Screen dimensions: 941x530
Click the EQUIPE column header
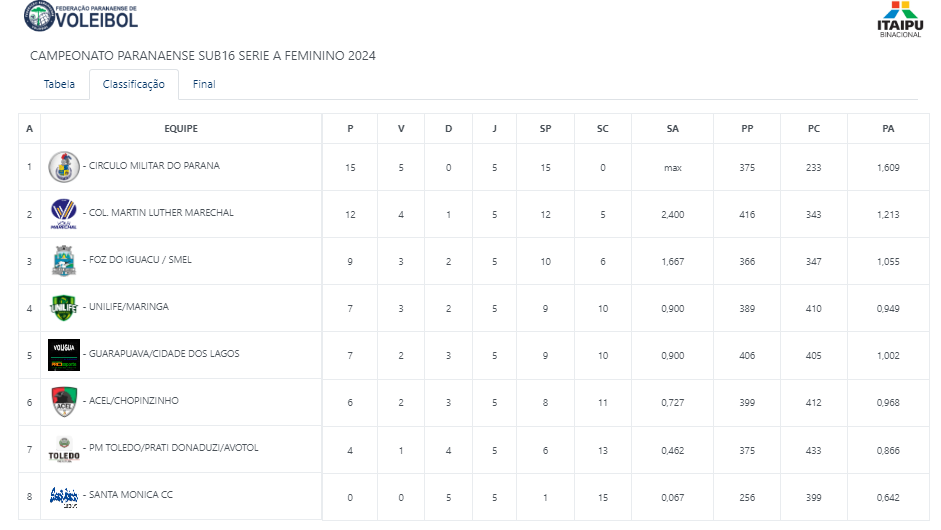181,128
